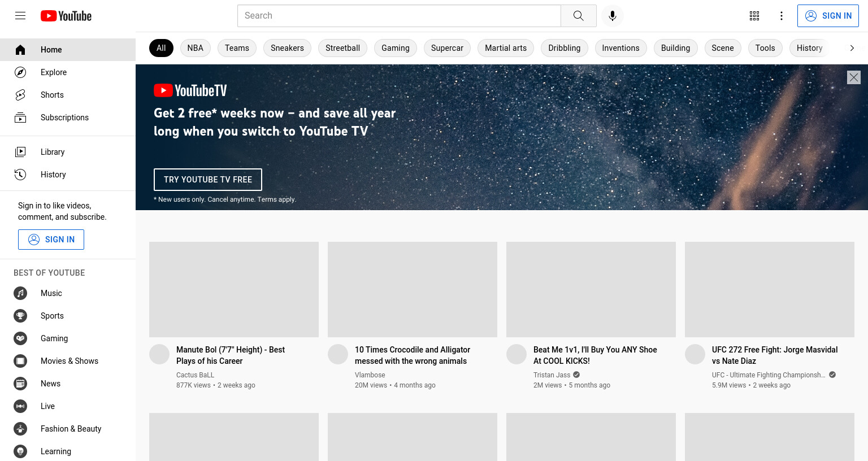The height and width of the screenshot is (461, 868).
Task: Select the Supercar filter chip
Action: 447,48
